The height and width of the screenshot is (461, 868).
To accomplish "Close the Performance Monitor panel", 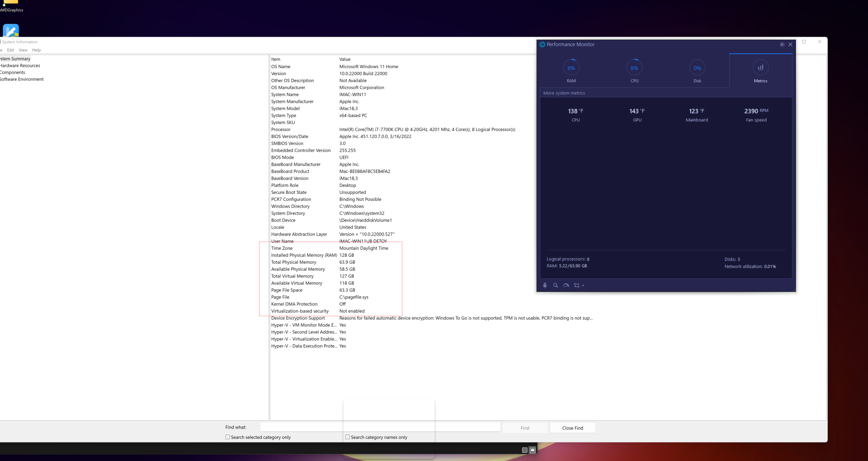I will (x=790, y=45).
